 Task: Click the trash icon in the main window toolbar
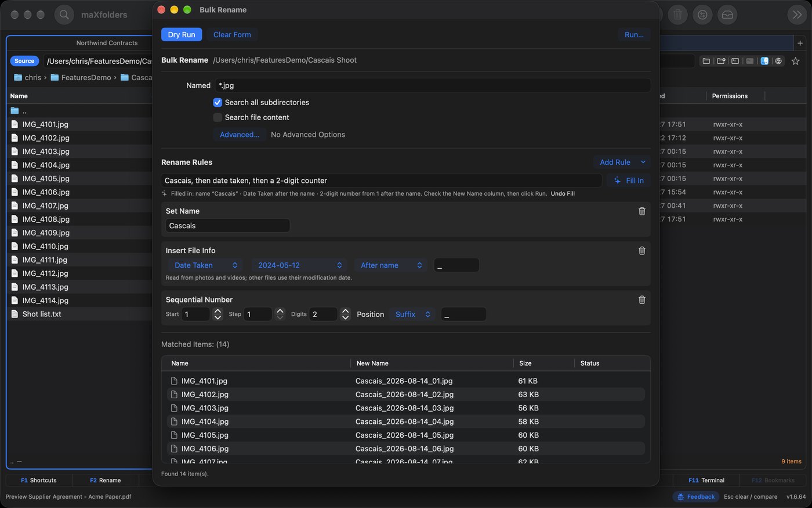coord(677,15)
